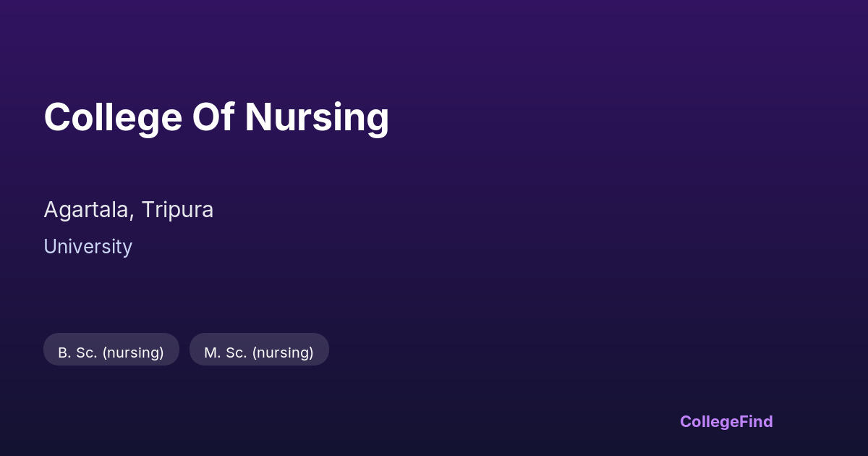Viewport: 868px width, 456px height.
Task: Choose the master's nursing course chip
Action: coord(259,350)
